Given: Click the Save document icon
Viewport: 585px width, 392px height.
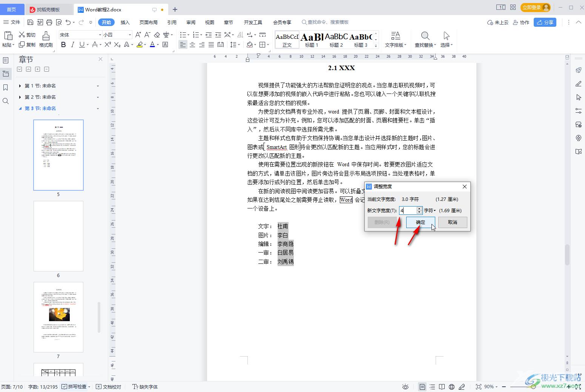Looking at the screenshot, I should click(x=31, y=22).
